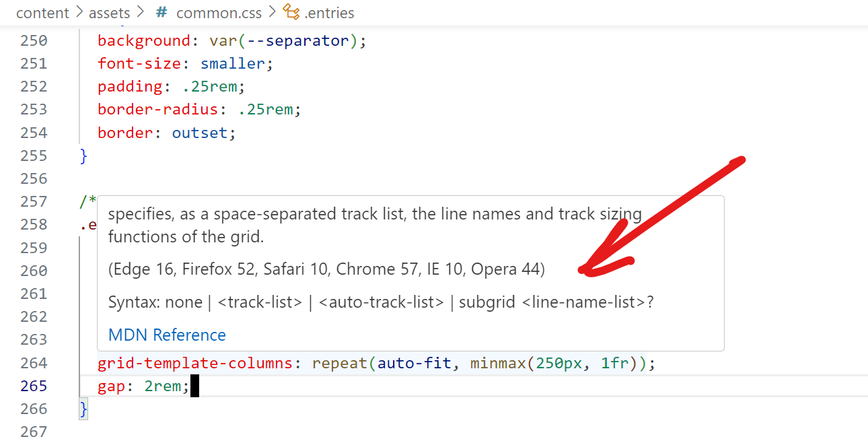Select the content breadcrumb folder
The width and height of the screenshot is (868, 441).
tap(42, 13)
